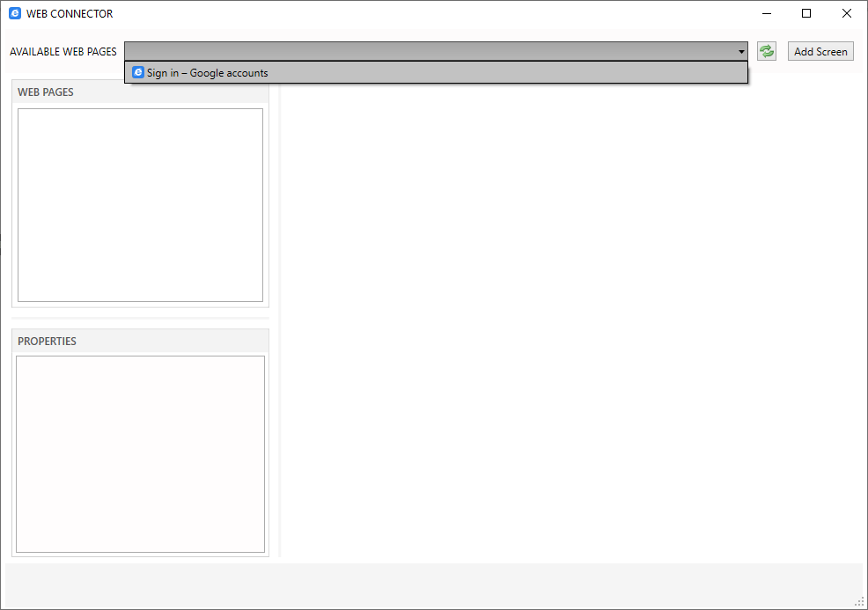Click the Add Screen button
This screenshot has width=868, height=610.
pyautogui.click(x=820, y=51)
